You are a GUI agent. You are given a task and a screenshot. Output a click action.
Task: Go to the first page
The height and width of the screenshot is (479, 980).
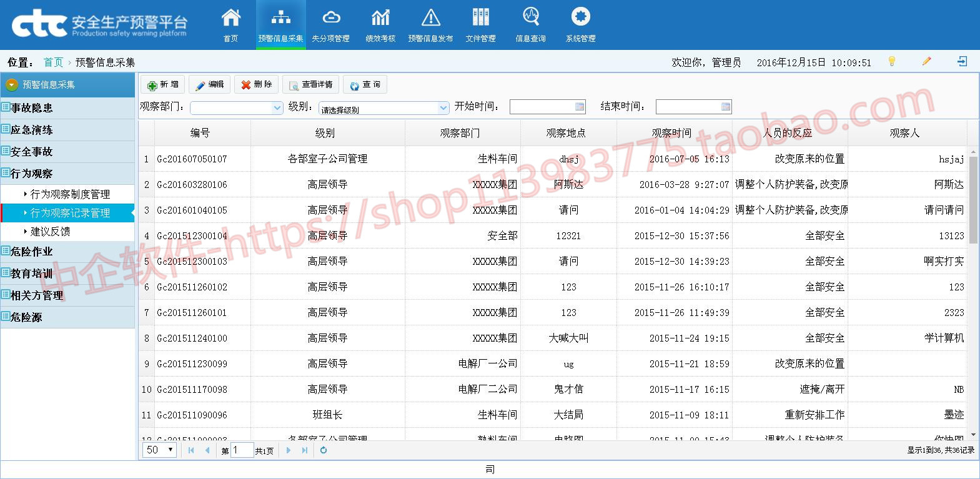pyautogui.click(x=191, y=450)
